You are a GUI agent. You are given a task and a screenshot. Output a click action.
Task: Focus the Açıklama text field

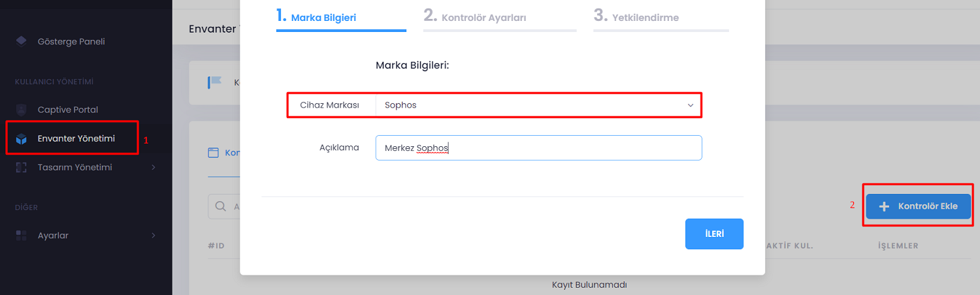(538, 148)
